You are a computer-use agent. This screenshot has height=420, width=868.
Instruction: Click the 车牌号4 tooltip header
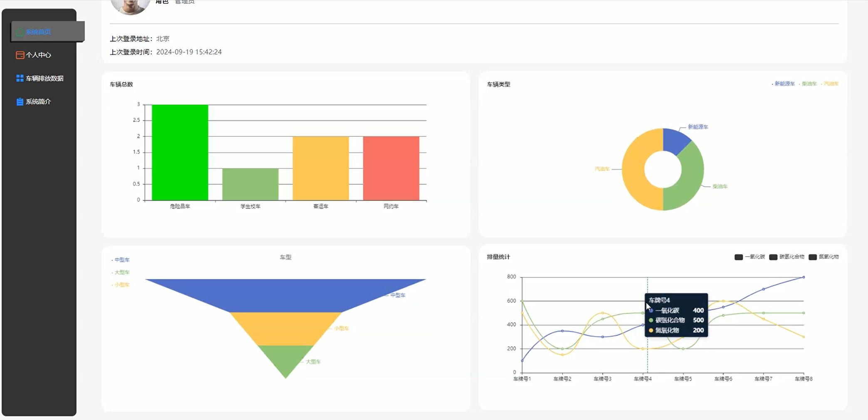[659, 300]
